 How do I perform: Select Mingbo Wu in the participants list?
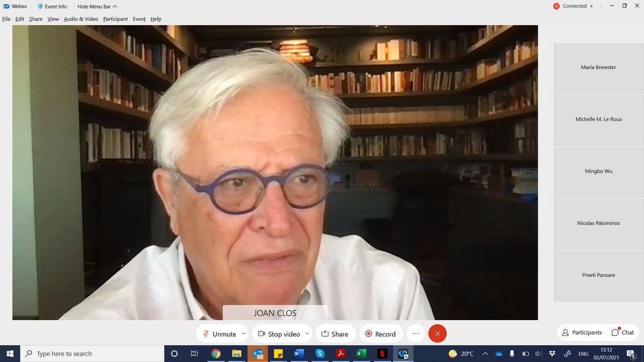(x=597, y=171)
